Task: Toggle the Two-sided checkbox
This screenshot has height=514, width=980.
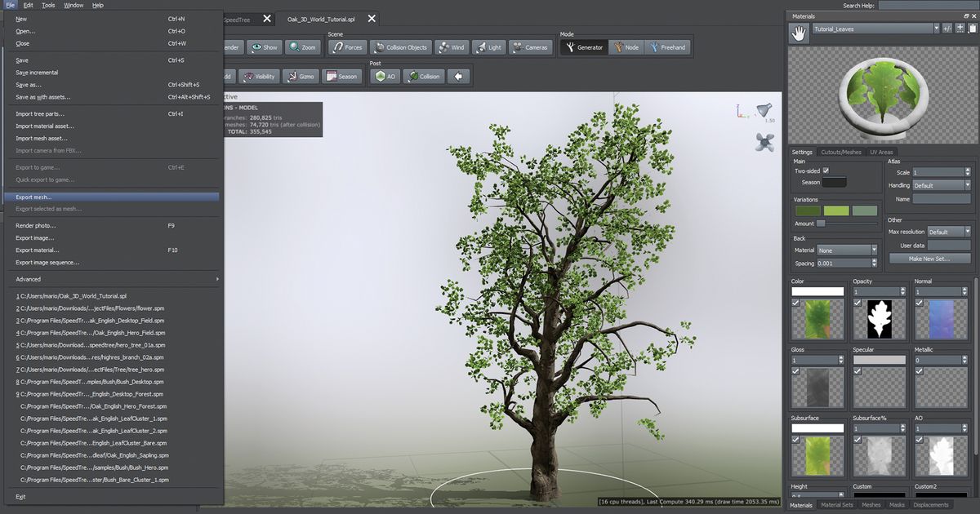Action: [x=827, y=171]
